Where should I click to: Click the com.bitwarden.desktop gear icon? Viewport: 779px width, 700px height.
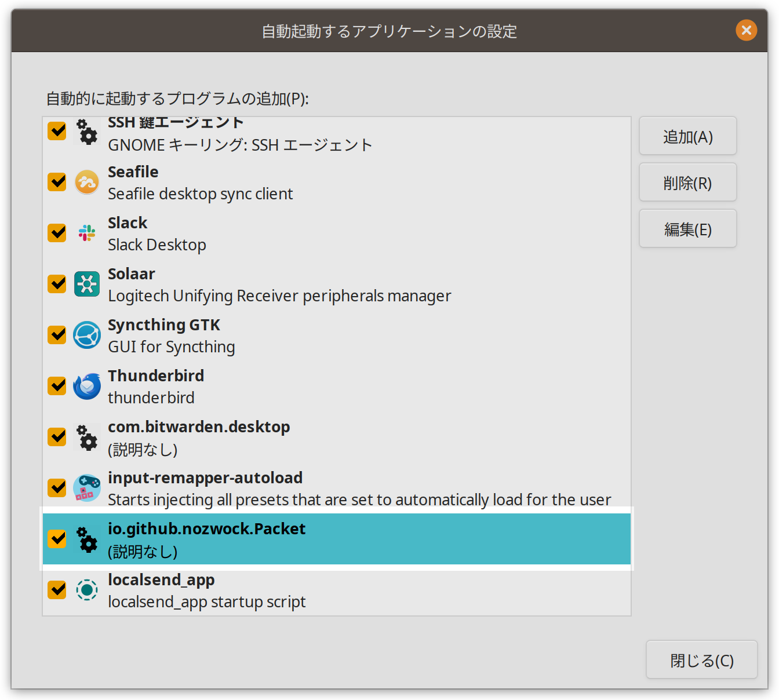(x=87, y=437)
